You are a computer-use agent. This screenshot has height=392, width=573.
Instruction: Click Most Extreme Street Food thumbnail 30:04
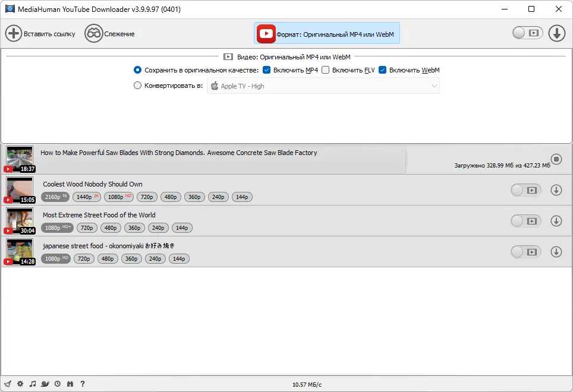(x=20, y=221)
